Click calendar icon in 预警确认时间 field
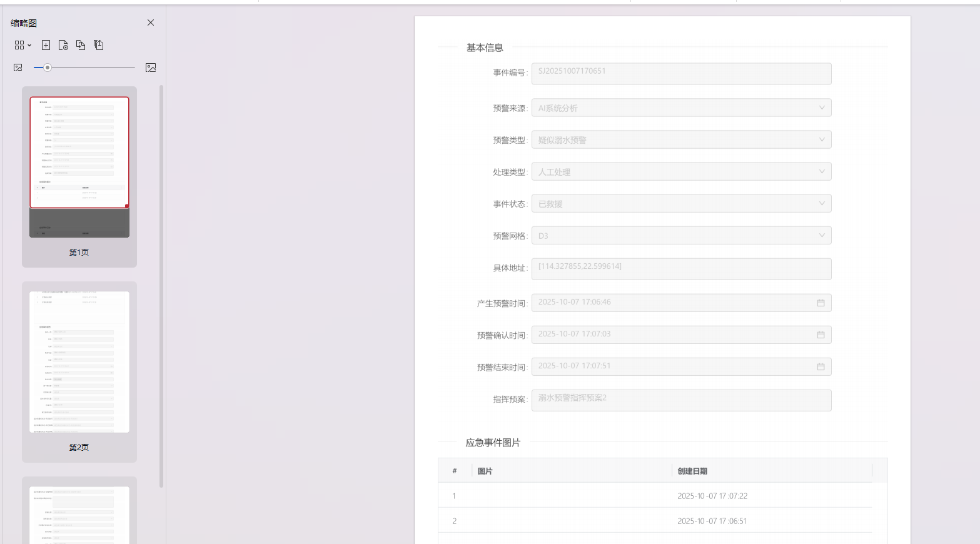This screenshot has height=544, width=980. pos(821,335)
